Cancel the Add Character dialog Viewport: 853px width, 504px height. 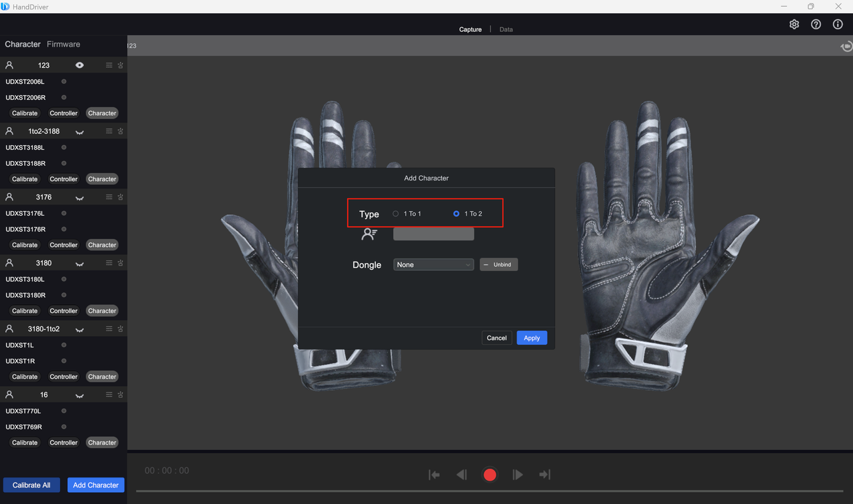click(496, 338)
